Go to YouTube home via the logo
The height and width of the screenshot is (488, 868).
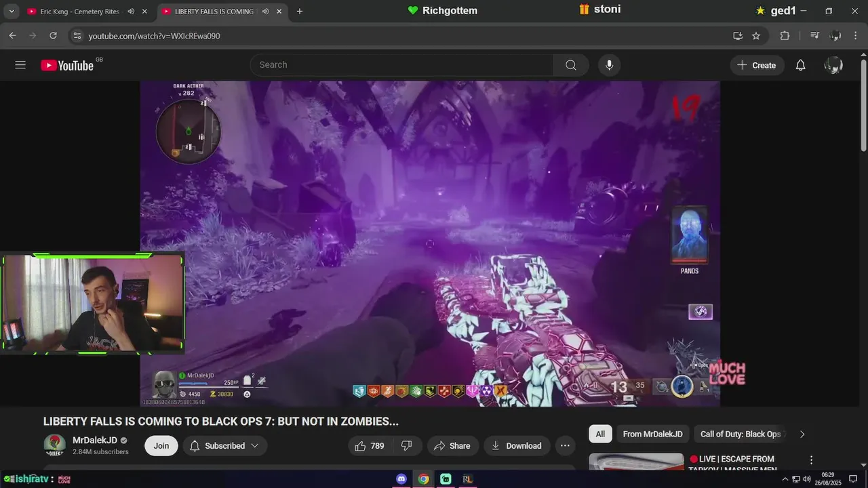pyautogui.click(x=67, y=65)
